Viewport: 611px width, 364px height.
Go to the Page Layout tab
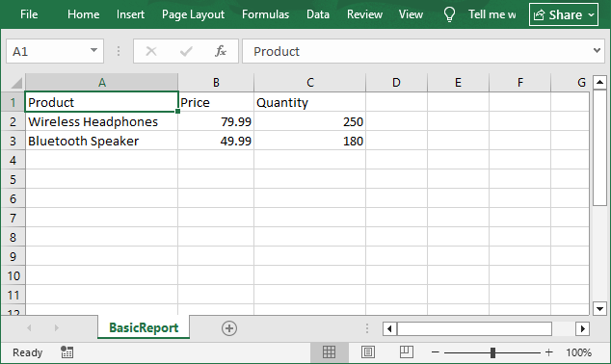tap(193, 14)
